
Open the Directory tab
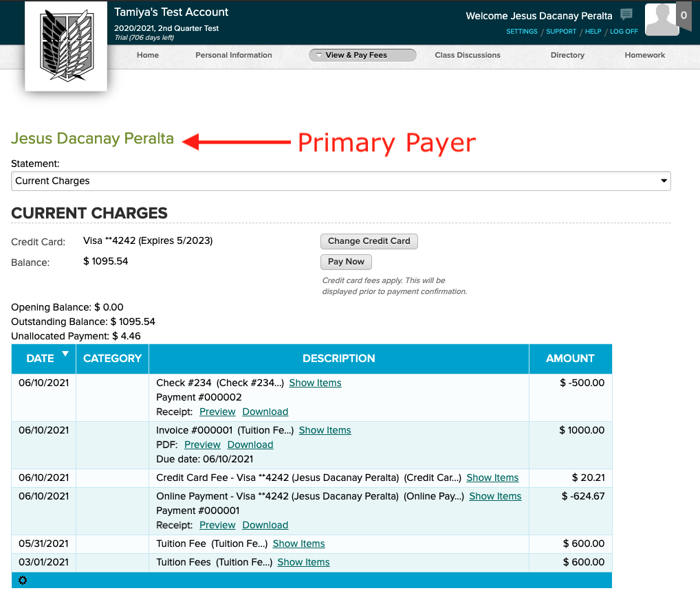click(x=567, y=55)
